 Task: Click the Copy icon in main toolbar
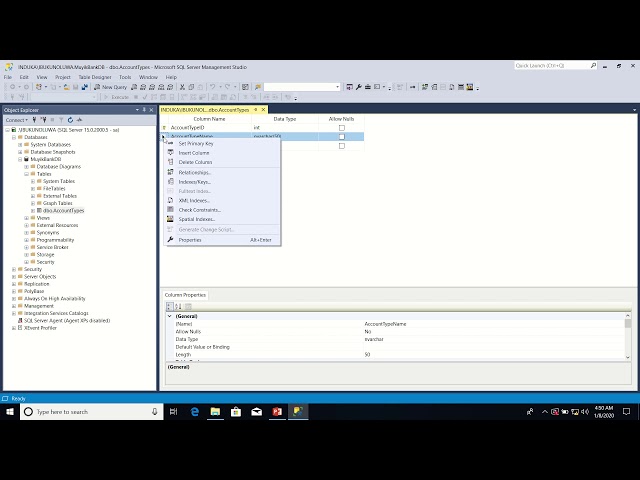tap(191, 87)
